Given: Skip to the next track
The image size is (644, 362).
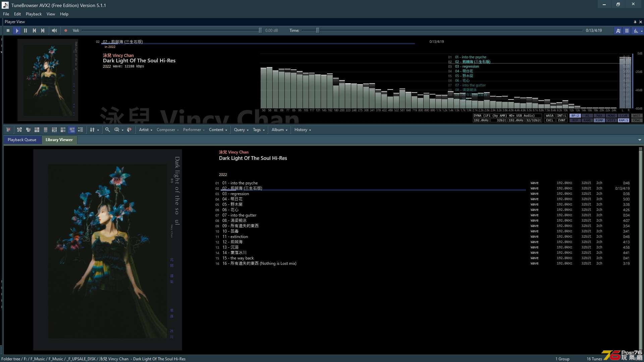Looking at the screenshot, I should coord(43,31).
